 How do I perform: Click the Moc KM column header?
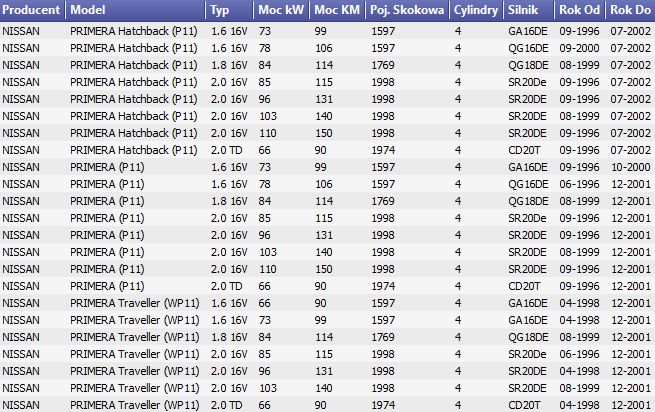pyautogui.click(x=337, y=10)
